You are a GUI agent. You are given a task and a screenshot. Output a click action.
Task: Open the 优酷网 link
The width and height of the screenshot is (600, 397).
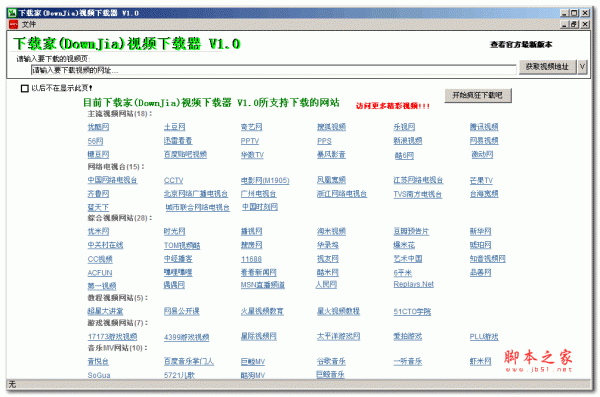click(98, 127)
